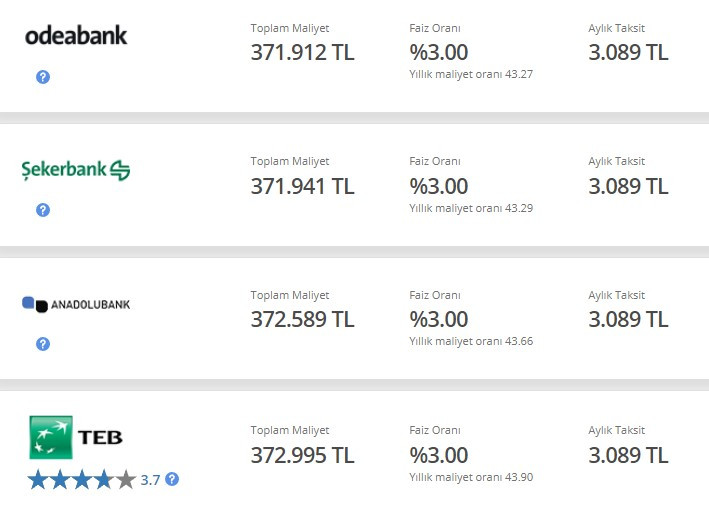This screenshot has width=709, height=508.
Task: Select odeabank total cost 371.912 TL
Action: click(303, 52)
